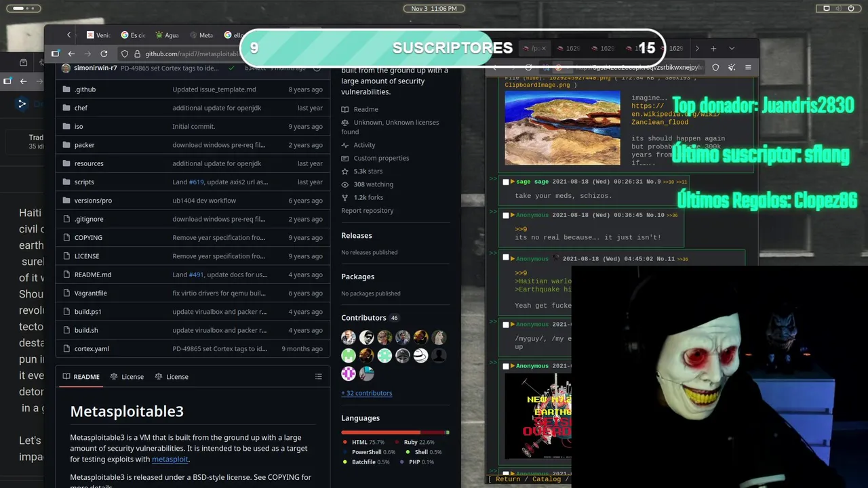The height and width of the screenshot is (488, 868).
Task: Tick the checkbox on the earthquake image post
Action: (506, 366)
